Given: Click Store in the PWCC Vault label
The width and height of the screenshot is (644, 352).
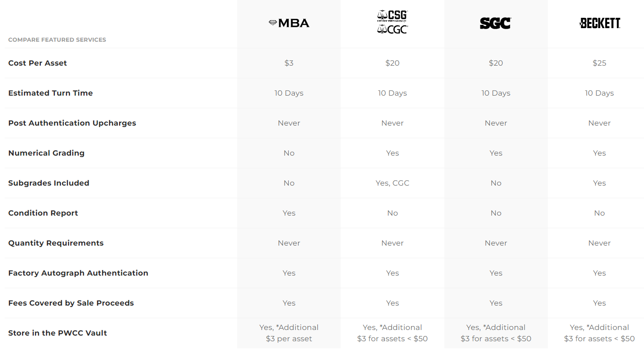Looking at the screenshot, I should click(x=58, y=333).
